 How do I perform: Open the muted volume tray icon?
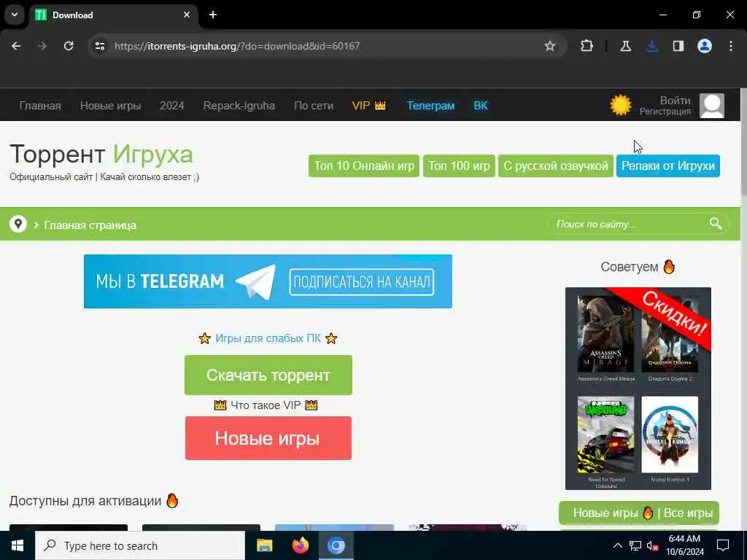tap(652, 545)
